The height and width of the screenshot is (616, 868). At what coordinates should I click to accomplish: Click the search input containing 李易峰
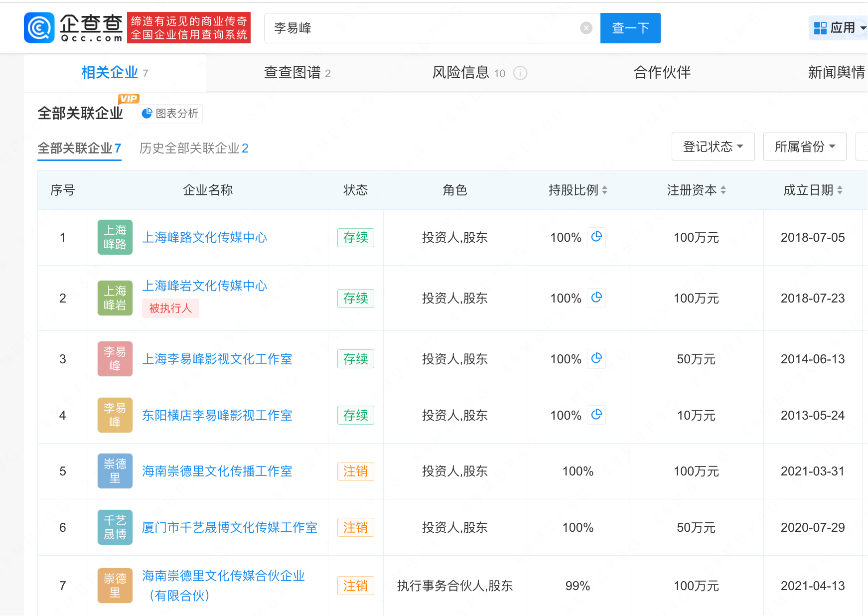pyautogui.click(x=424, y=28)
